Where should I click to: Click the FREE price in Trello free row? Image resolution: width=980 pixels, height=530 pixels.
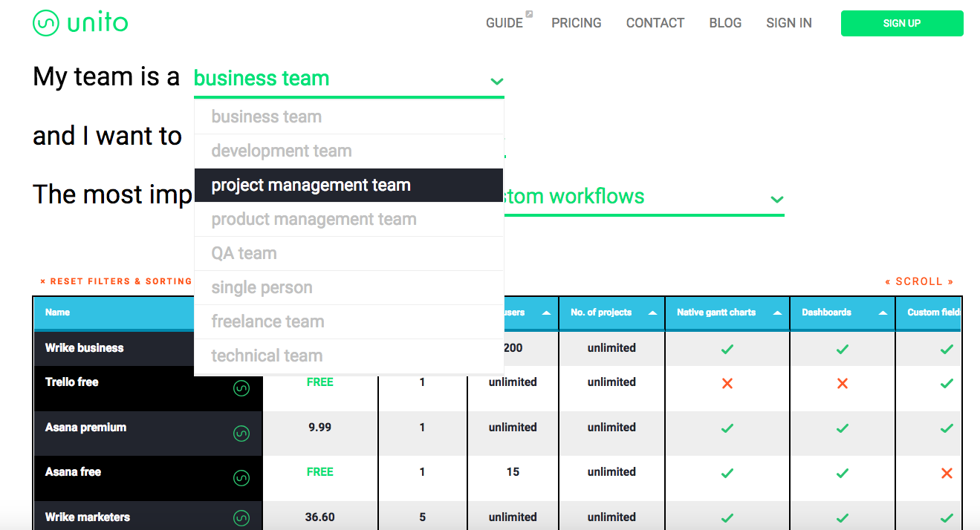pos(320,382)
